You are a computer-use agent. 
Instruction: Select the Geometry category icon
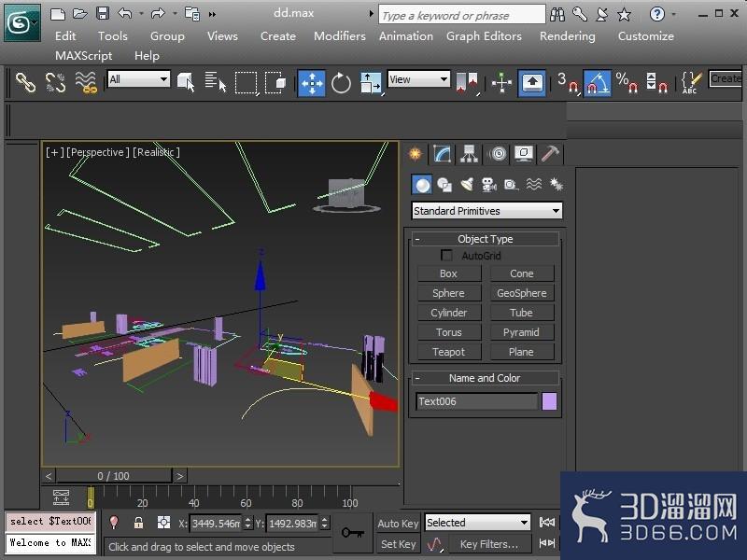[422, 184]
